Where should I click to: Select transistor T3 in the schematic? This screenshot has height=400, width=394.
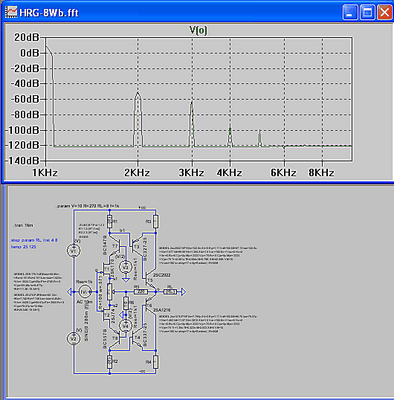[136, 246]
